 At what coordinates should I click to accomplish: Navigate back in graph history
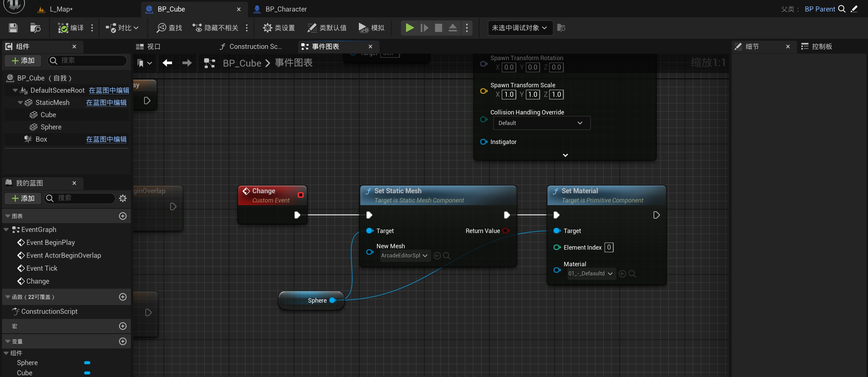click(x=167, y=63)
